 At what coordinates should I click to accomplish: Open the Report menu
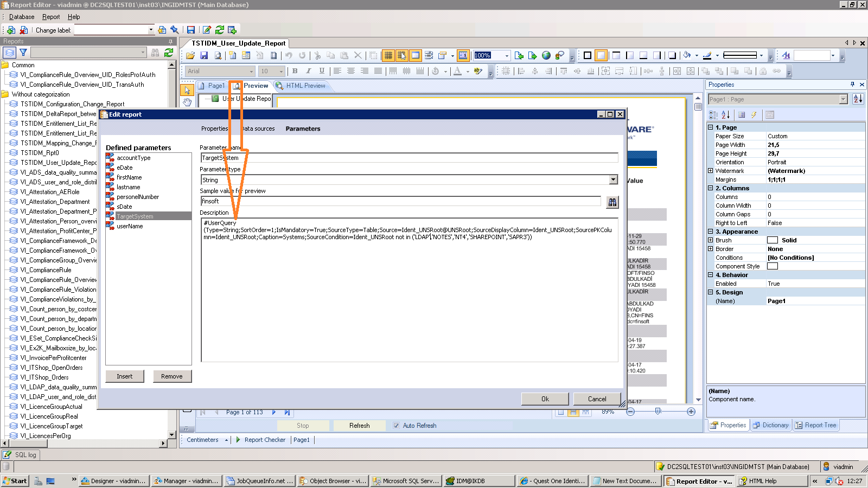[51, 17]
